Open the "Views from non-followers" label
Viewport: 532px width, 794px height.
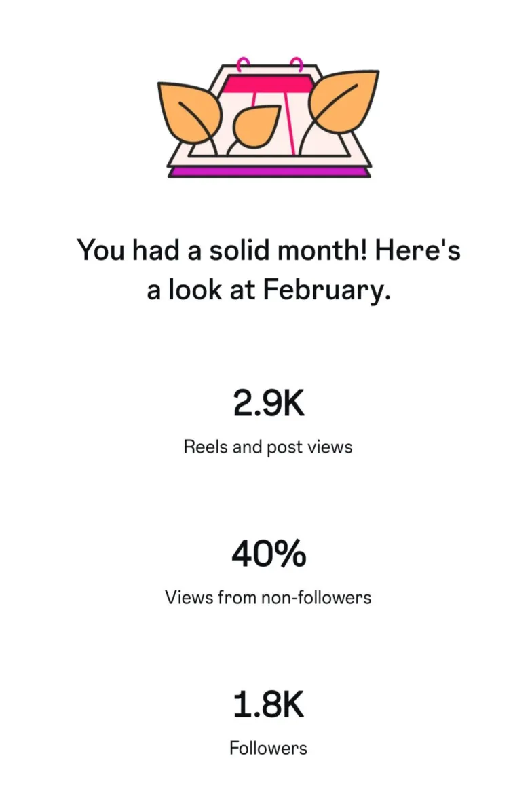coord(269,598)
